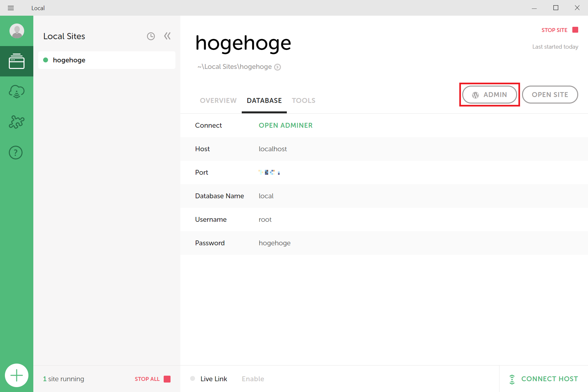Select the hogehoge site in list

click(x=107, y=60)
